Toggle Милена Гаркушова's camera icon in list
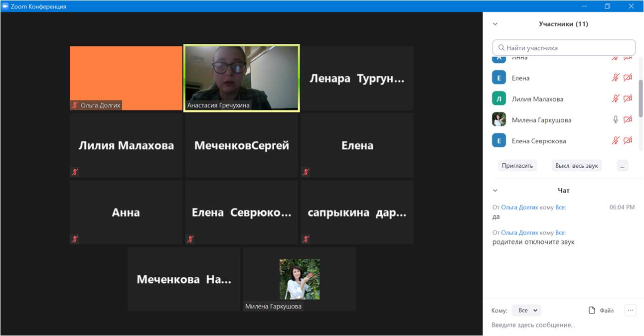 tap(628, 119)
